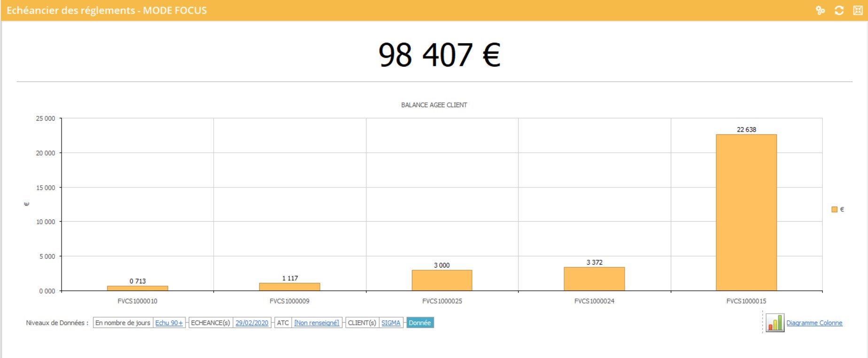Click the FVCS1000009 bar valued 1 117
This screenshot has height=358, width=868.
289,287
